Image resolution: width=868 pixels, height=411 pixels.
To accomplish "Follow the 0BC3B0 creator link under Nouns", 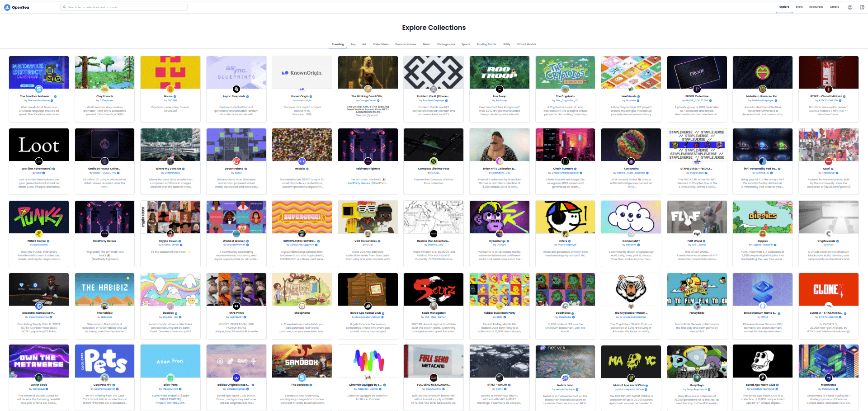I will click(172, 100).
